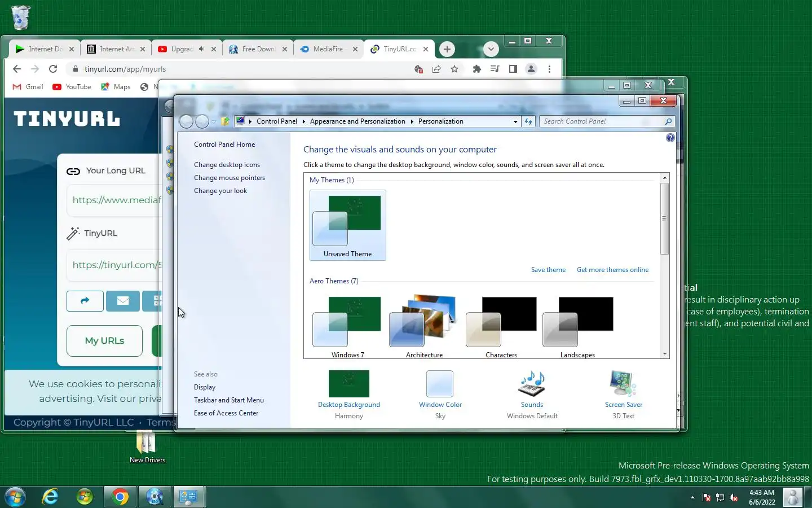Open Control Panel help (question mark icon)
The image size is (812, 508).
point(670,138)
